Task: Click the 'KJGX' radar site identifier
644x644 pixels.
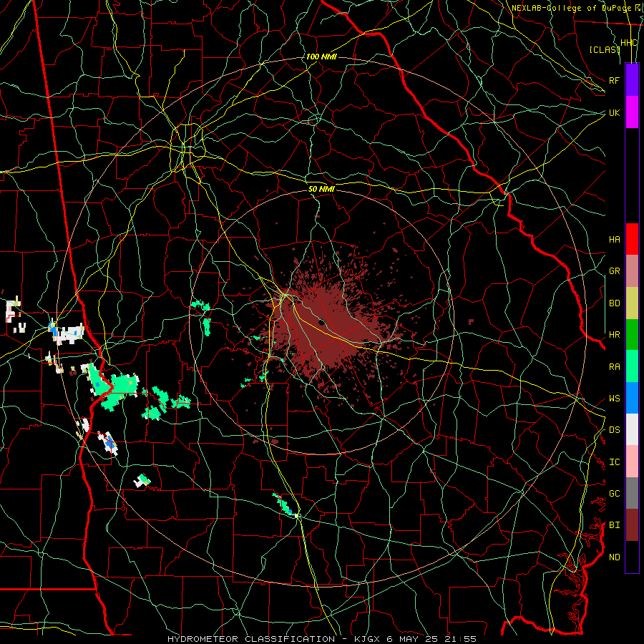Action: [367, 639]
